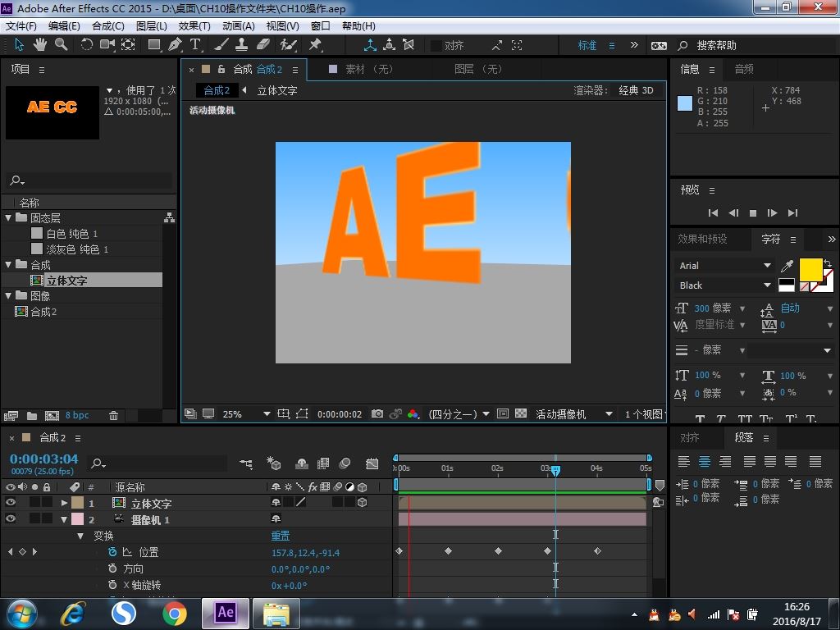Click the orange label swatch of 立体文字 layer

pyautogui.click(x=78, y=503)
